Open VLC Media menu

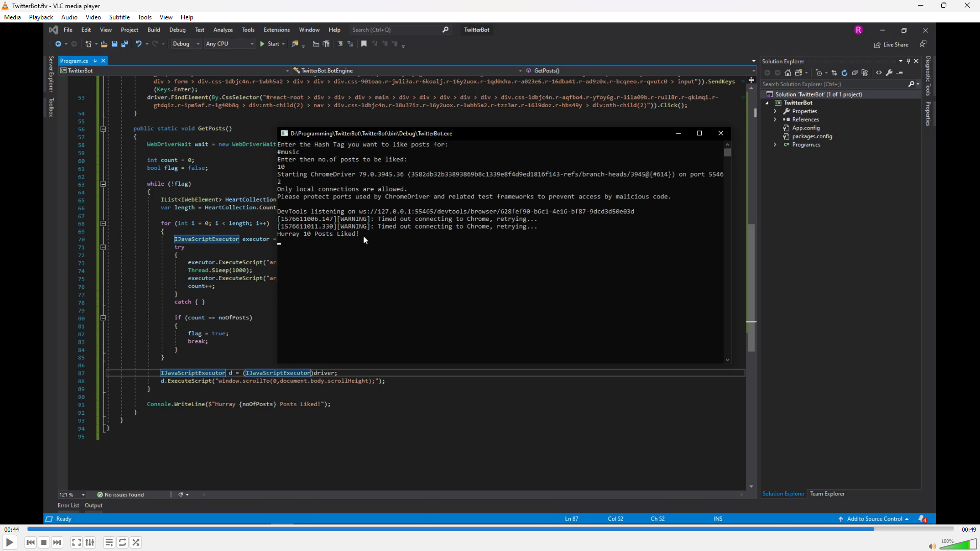pyautogui.click(x=12, y=17)
